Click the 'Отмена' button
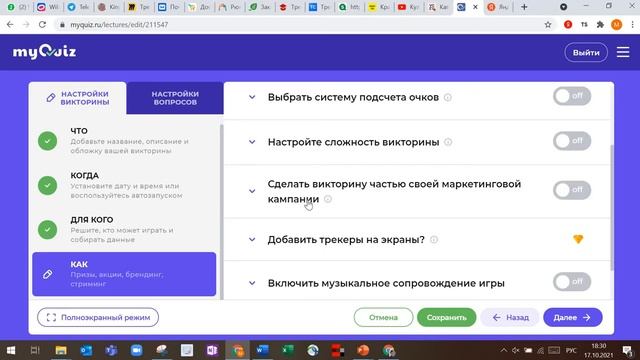 tap(383, 318)
